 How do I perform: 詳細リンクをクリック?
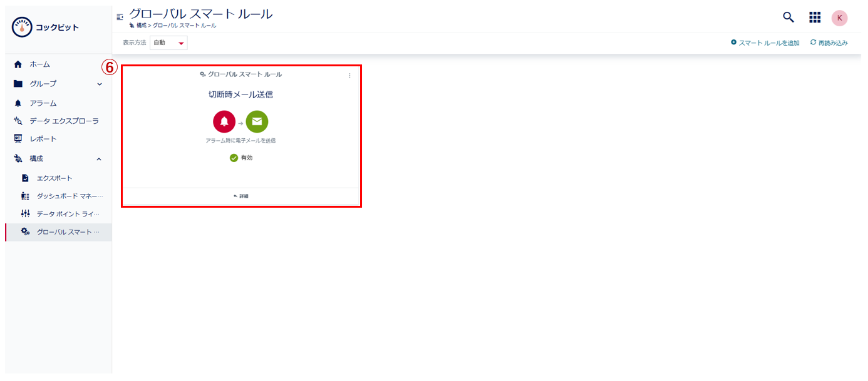(x=242, y=195)
